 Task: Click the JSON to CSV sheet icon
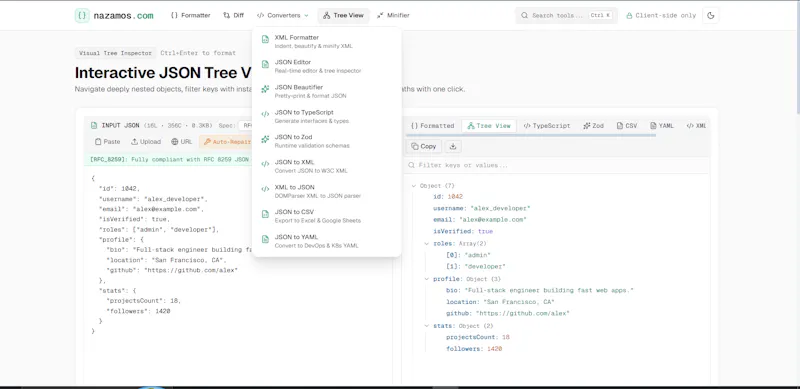pos(265,214)
